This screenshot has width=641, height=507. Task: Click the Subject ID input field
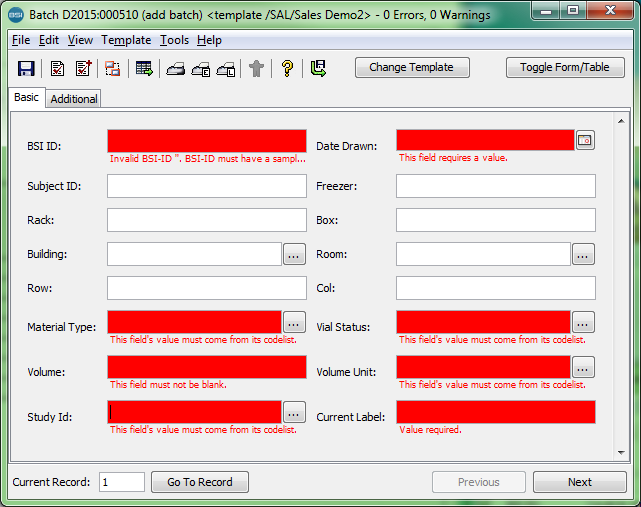point(207,186)
